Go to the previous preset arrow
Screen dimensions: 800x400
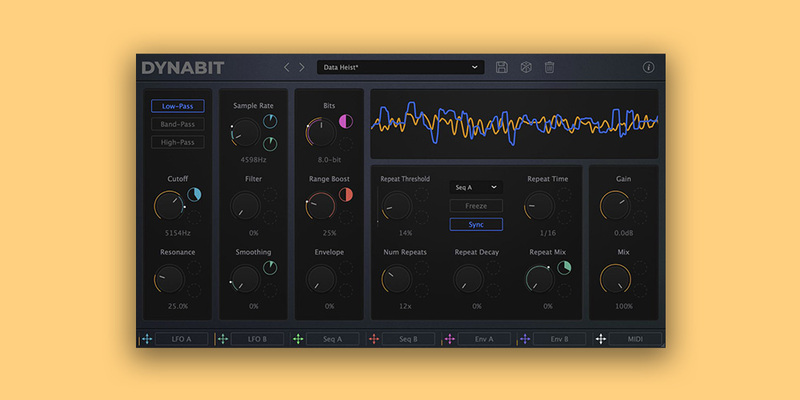pos(286,67)
